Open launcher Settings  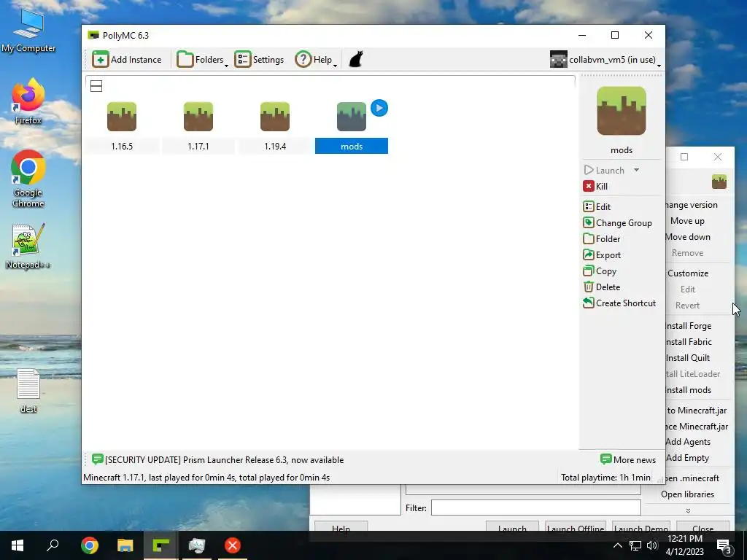pyautogui.click(x=259, y=60)
